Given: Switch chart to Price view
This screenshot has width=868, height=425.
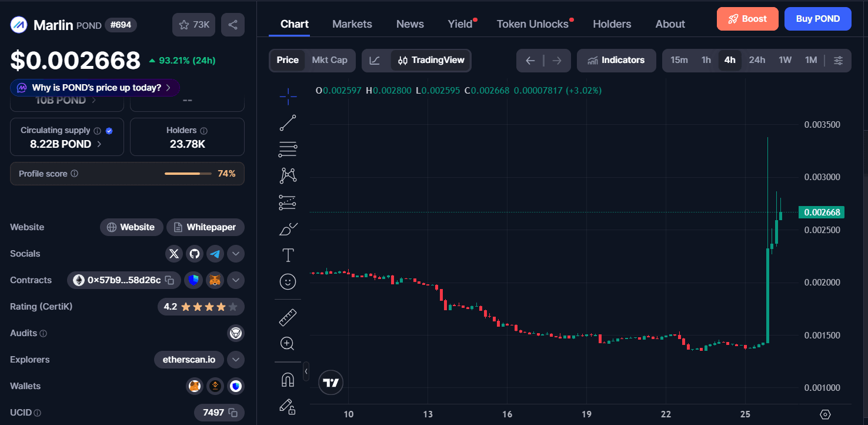Looking at the screenshot, I should (x=288, y=60).
